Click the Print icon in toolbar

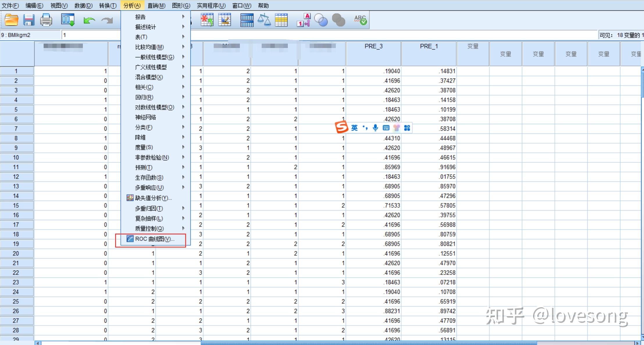coord(46,20)
